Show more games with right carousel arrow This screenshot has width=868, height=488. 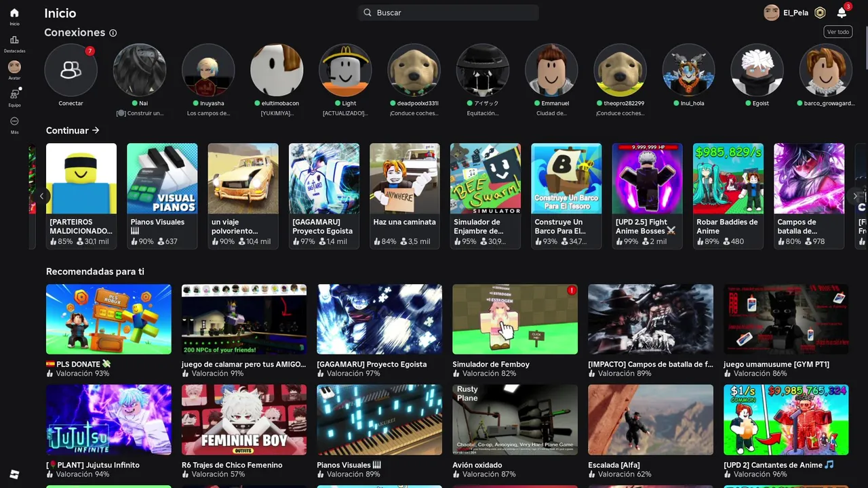[854, 196]
